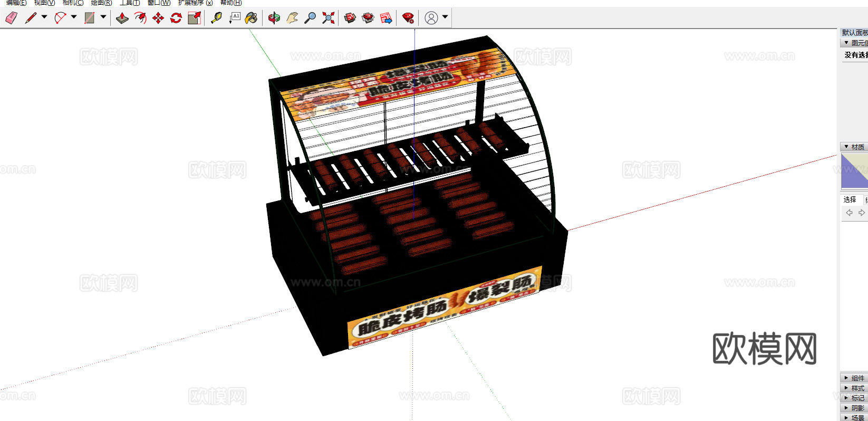Open Extension Warehouse from toolbar
This screenshot has height=421, width=868.
[x=368, y=18]
